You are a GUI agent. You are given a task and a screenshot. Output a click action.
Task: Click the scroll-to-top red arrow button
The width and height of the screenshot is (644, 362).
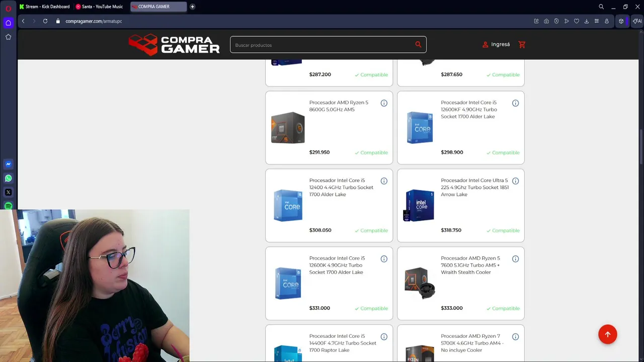607,334
